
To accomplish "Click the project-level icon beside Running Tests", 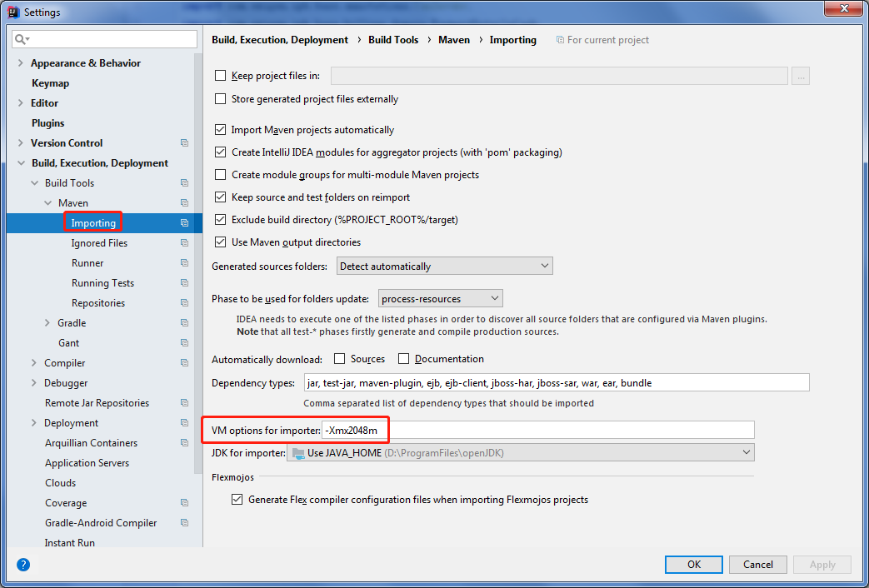I will [x=185, y=282].
